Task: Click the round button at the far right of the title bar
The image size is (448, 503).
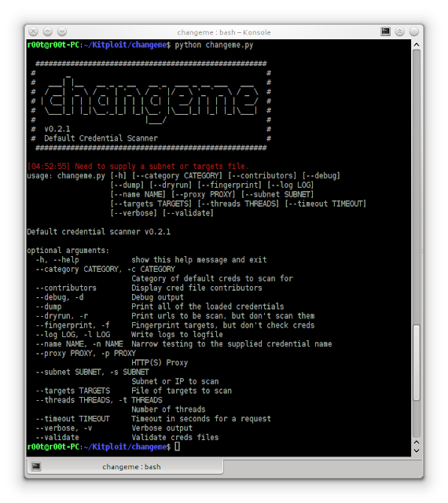Action: [x=414, y=31]
